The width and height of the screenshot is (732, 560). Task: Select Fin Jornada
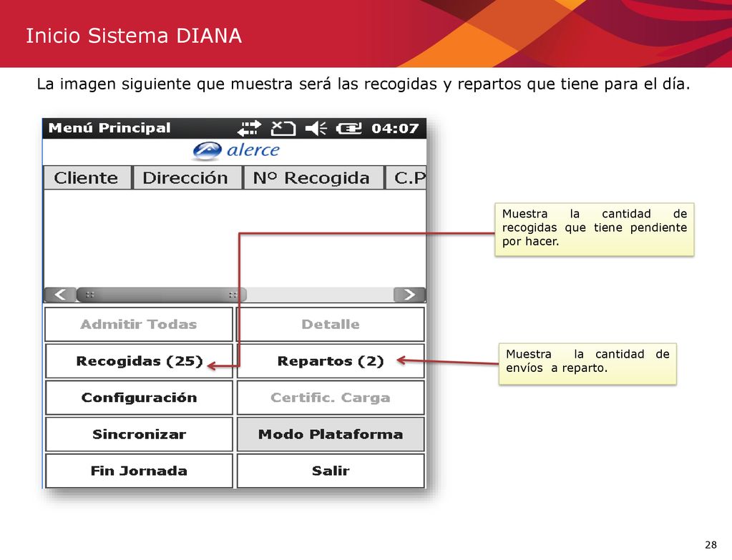(x=139, y=471)
